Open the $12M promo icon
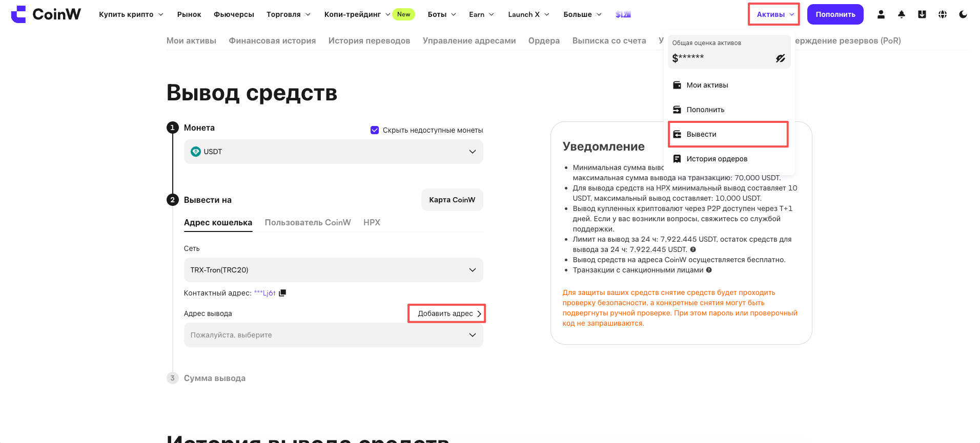This screenshot has width=980, height=443. [x=623, y=14]
